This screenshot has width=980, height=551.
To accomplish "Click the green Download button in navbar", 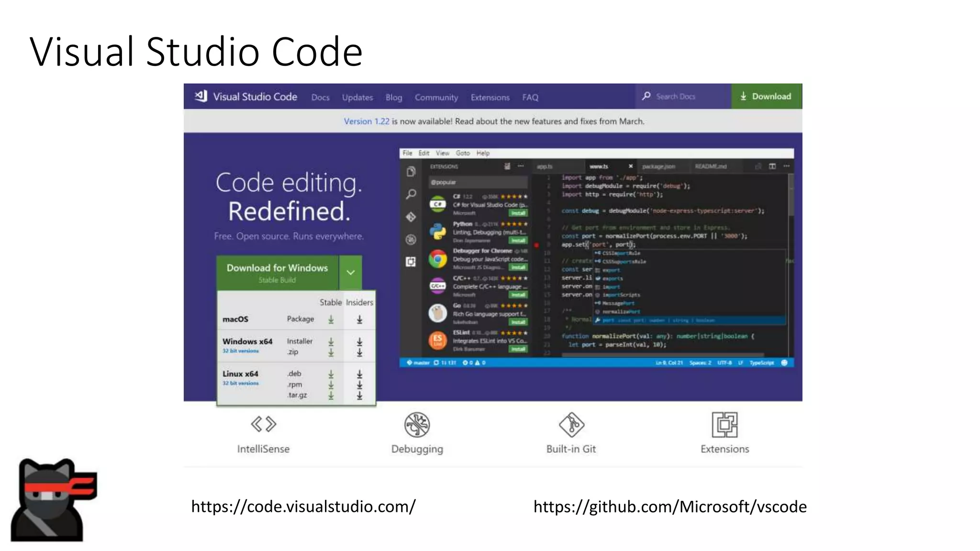I will point(767,96).
